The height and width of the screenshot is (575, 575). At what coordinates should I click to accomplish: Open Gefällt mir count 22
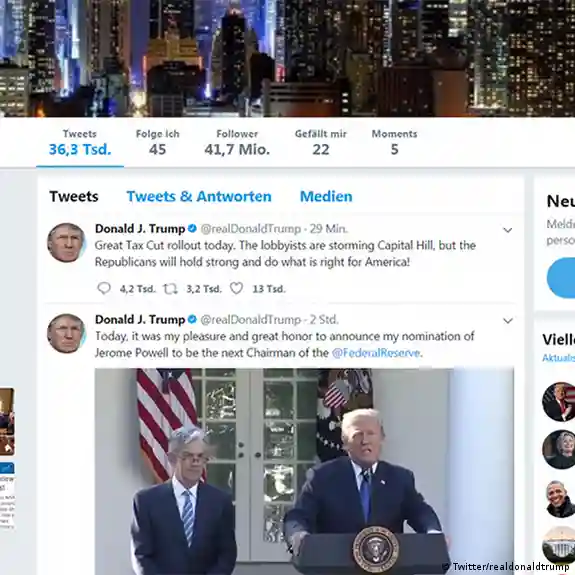(321, 143)
